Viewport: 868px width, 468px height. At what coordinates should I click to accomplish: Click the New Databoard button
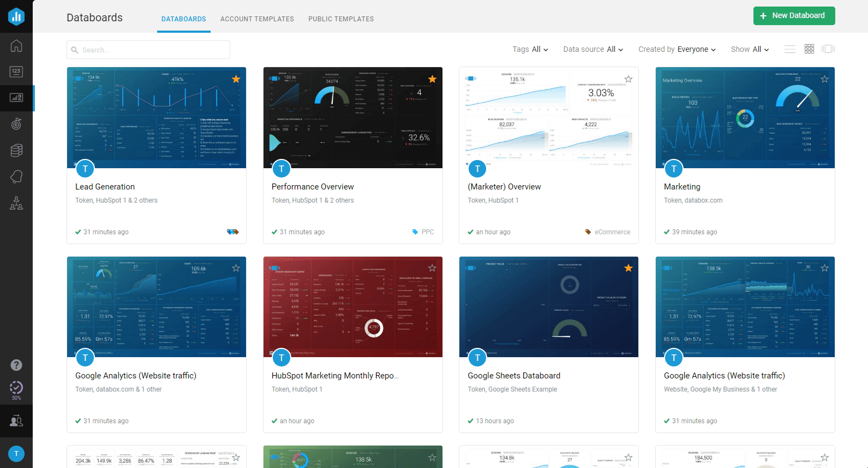(794, 16)
